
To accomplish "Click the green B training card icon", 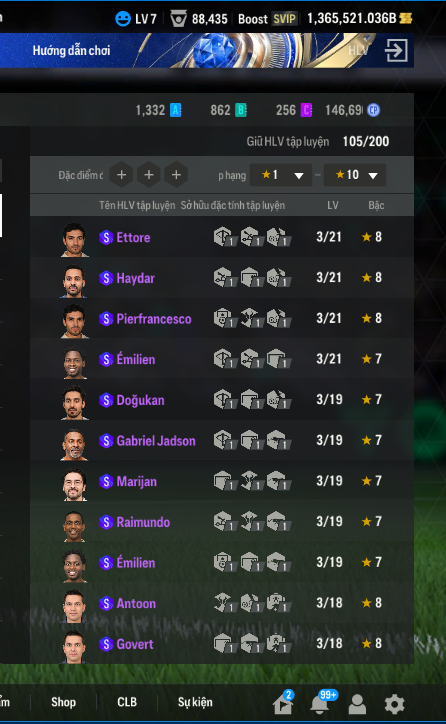I will pyautogui.click(x=241, y=110).
